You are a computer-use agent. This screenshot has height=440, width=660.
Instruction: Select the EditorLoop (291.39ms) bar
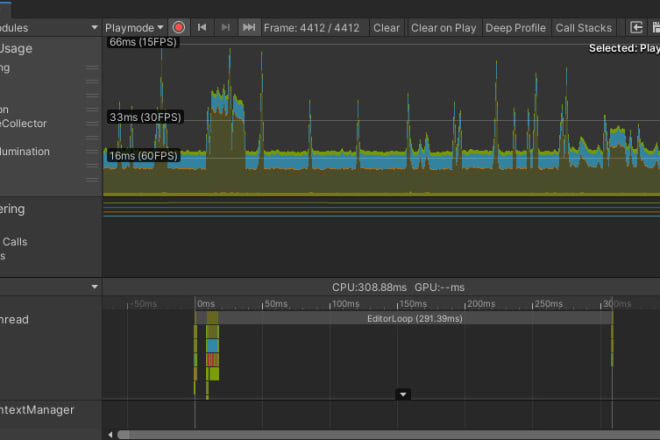[x=415, y=318]
